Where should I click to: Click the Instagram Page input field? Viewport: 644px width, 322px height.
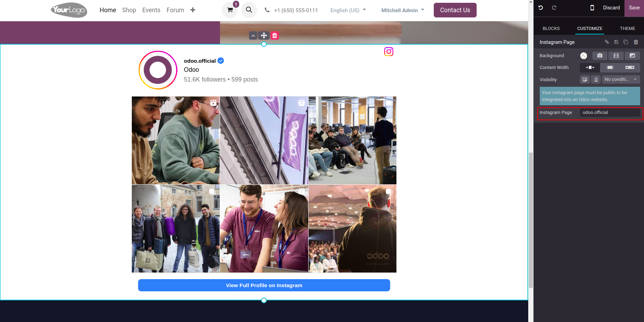coord(610,113)
